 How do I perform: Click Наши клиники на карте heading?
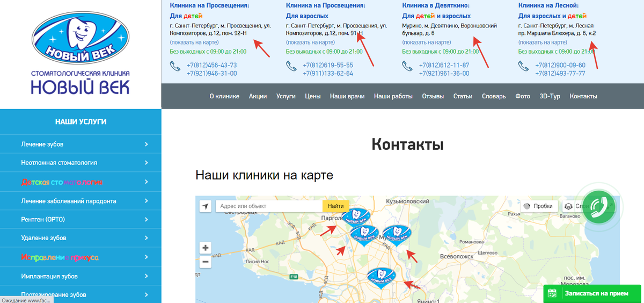tap(264, 175)
